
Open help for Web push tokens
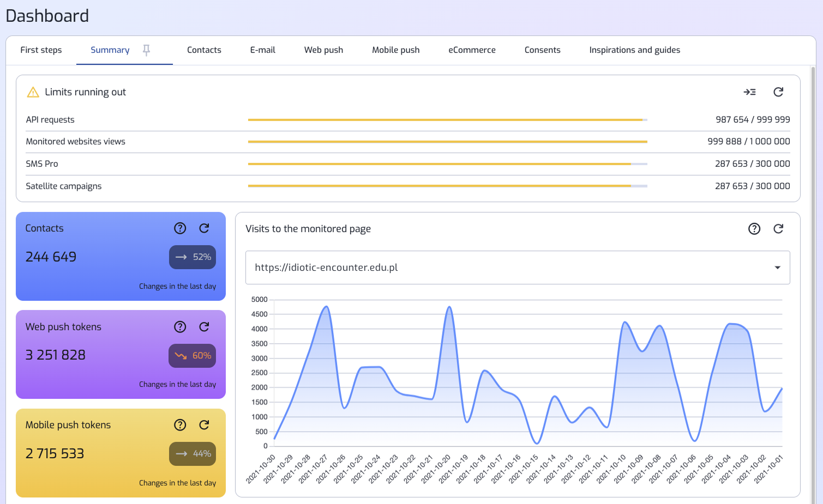(x=180, y=327)
